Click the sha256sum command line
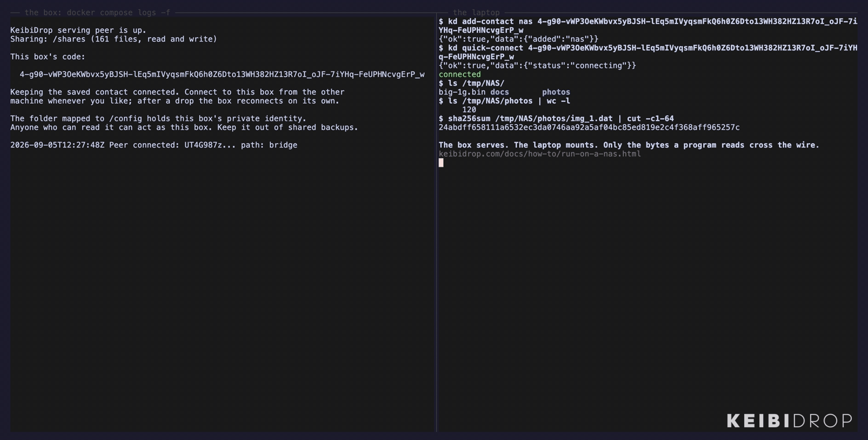Viewport: 868px width, 440px height. tap(556, 119)
